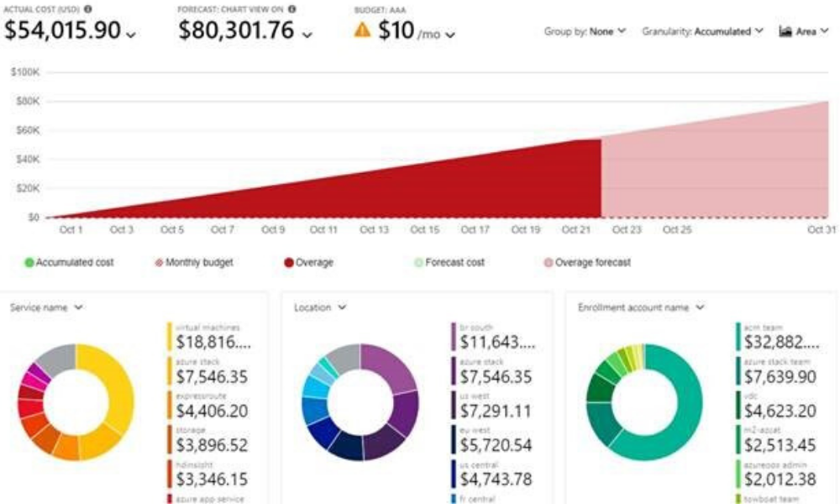Select the $11,643 br south cost
The height and width of the screenshot is (504, 840).
tap(497, 342)
